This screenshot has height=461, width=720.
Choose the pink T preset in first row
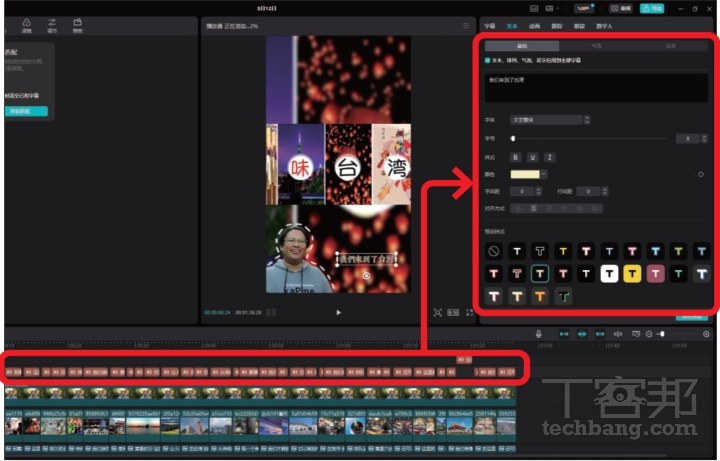(x=632, y=251)
